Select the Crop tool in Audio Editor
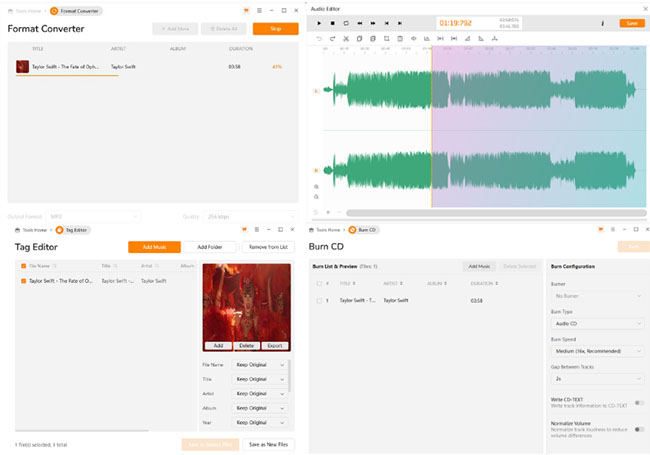This screenshot has height=455, width=650. [386, 39]
